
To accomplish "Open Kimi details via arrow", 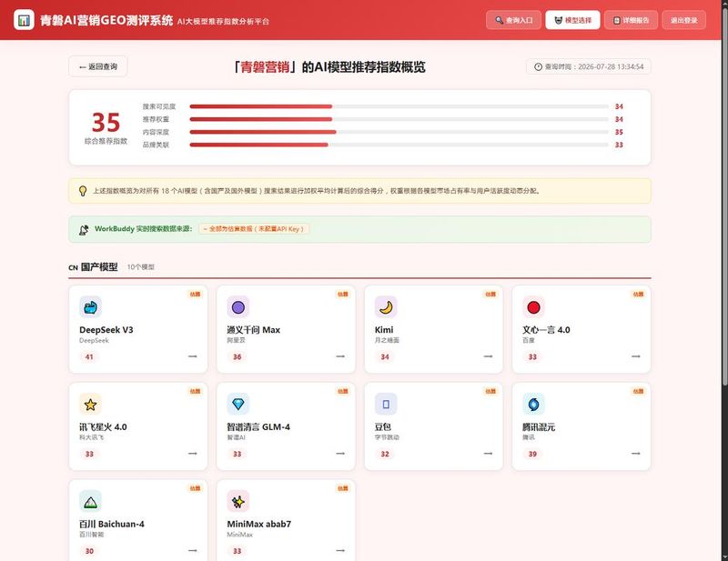I will [488, 356].
